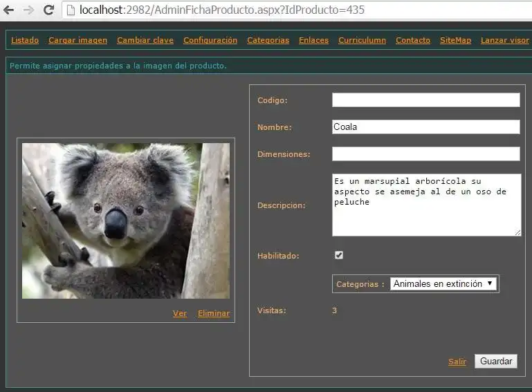
Task: Click the Visitas count value 3
Action: 335,310
